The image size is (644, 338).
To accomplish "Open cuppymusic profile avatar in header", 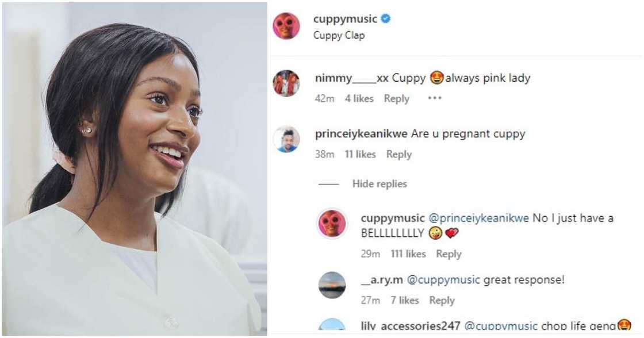I will click(286, 26).
